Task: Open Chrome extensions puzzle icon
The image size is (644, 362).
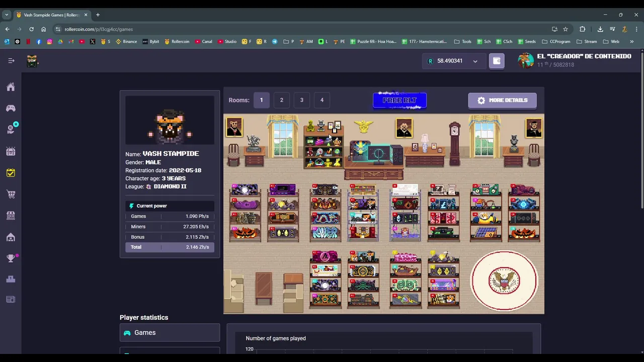Action: tap(583, 29)
